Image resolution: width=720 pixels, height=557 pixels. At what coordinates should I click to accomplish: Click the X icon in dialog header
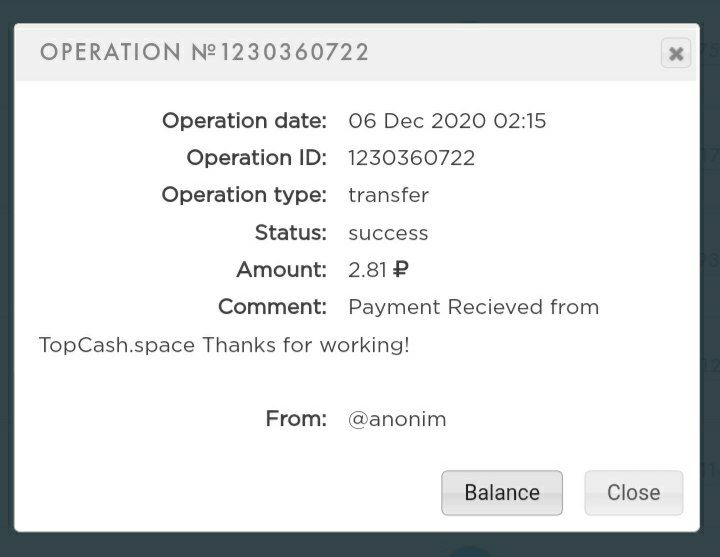pos(676,53)
